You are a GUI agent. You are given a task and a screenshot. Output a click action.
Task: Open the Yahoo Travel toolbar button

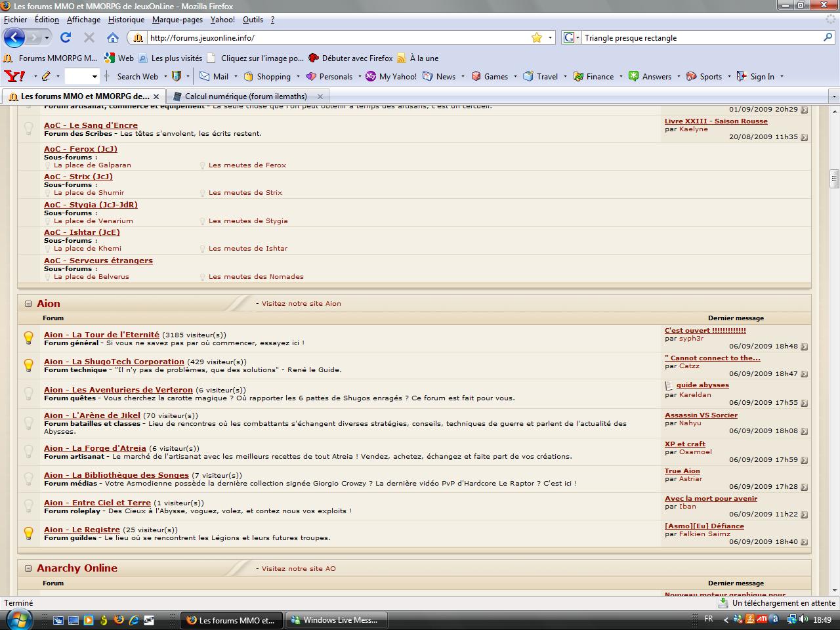click(541, 76)
